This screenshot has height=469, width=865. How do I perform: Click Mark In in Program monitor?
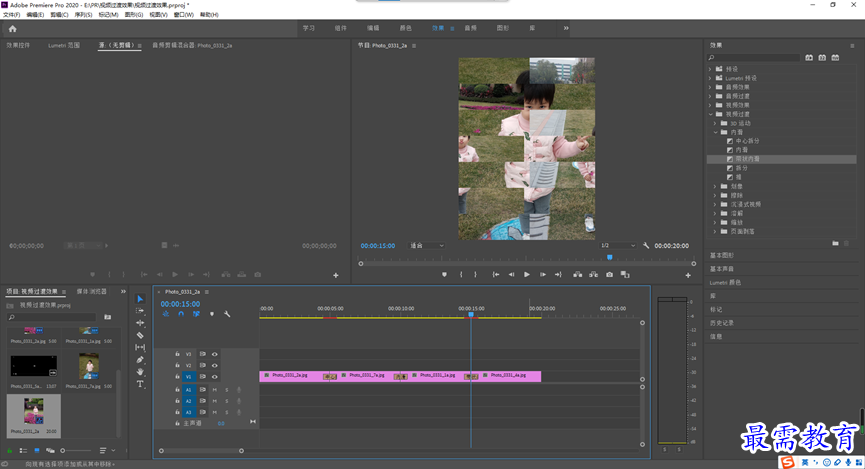coord(461,274)
